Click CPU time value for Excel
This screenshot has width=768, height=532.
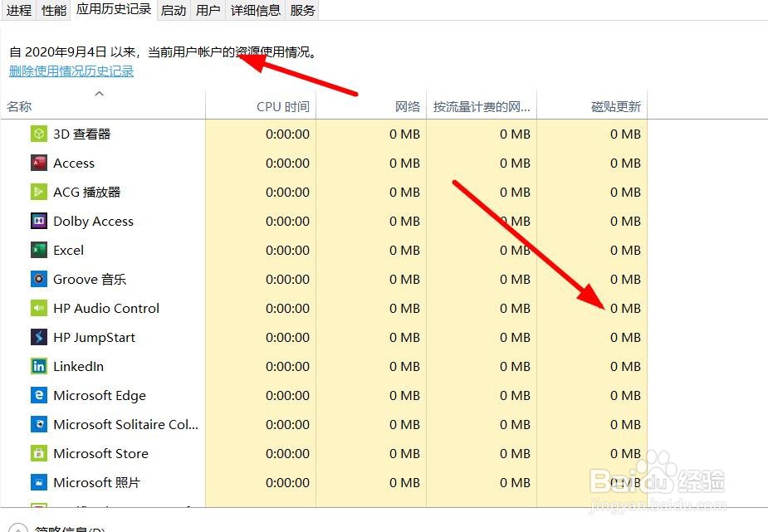(287, 250)
